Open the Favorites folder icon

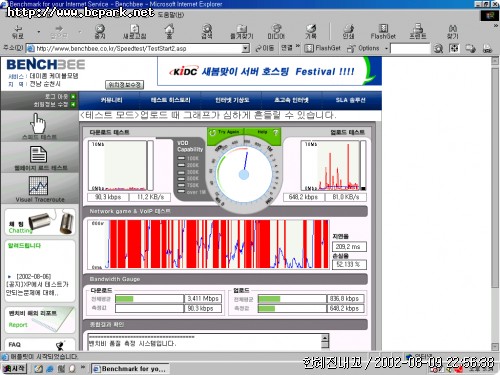pos(242,32)
